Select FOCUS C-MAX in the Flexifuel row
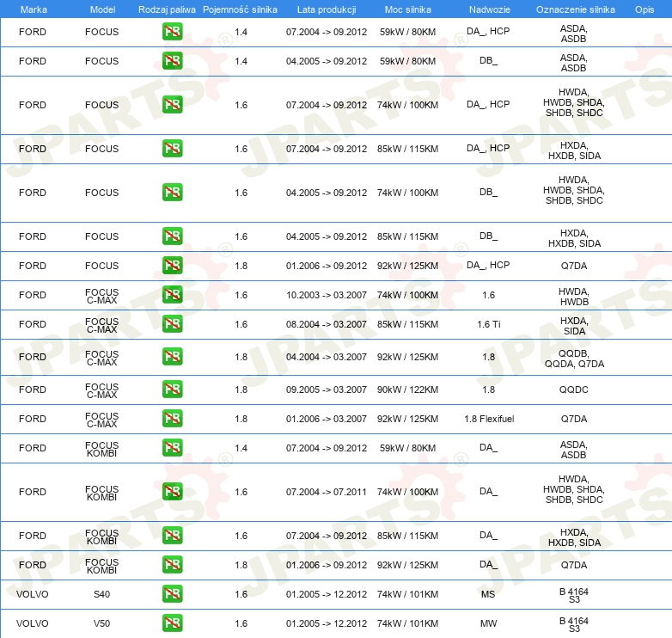 (x=101, y=420)
